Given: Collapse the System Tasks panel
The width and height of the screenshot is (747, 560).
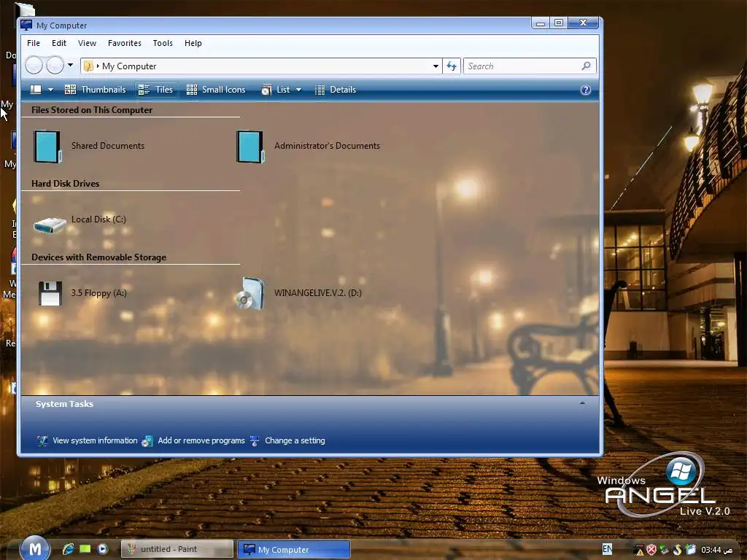Looking at the screenshot, I should [x=581, y=403].
